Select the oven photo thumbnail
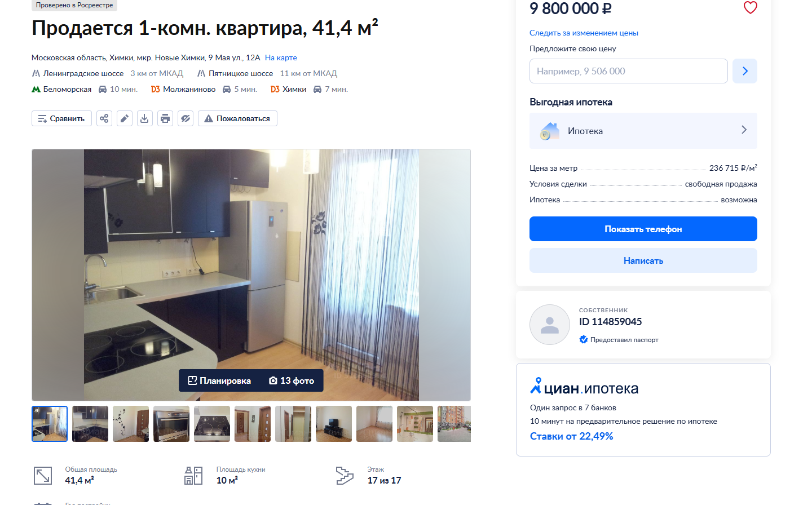Image resolution: width=812 pixels, height=505 pixels. [171, 424]
